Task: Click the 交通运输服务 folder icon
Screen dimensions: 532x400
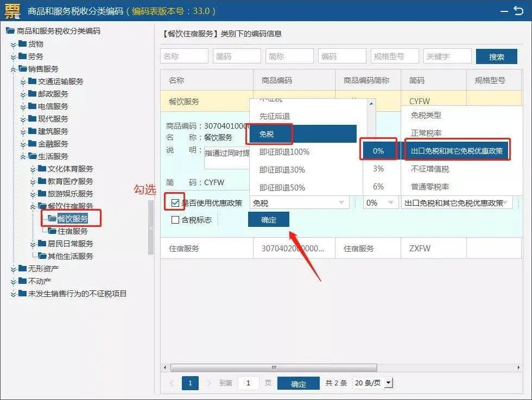Action: tap(32, 81)
